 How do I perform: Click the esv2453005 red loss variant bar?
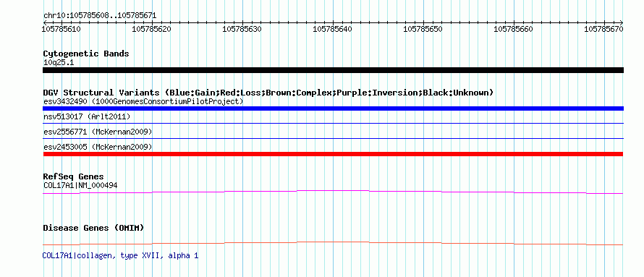333,154
